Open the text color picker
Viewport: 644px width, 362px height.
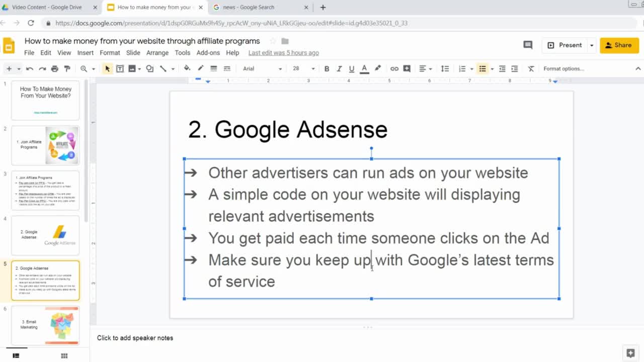(364, 69)
